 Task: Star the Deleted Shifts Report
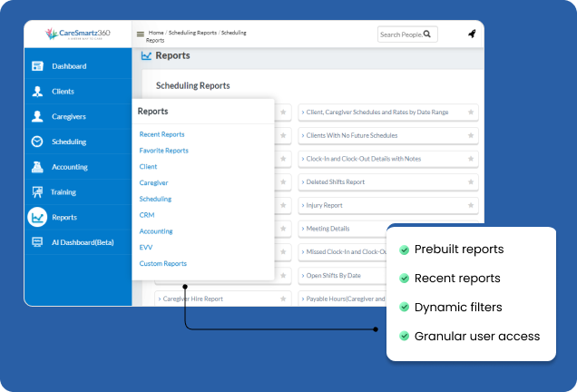[x=471, y=181]
